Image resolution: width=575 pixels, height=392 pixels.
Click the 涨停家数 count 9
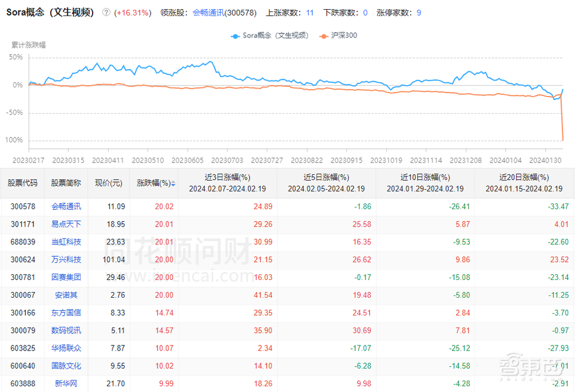[419, 13]
